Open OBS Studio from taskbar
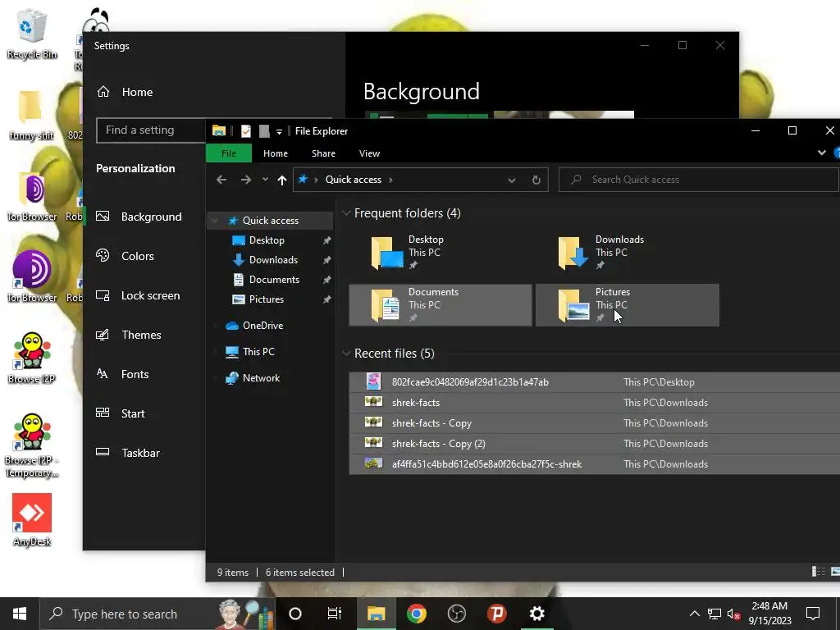Viewport: 840px width, 630px height. coord(456,614)
